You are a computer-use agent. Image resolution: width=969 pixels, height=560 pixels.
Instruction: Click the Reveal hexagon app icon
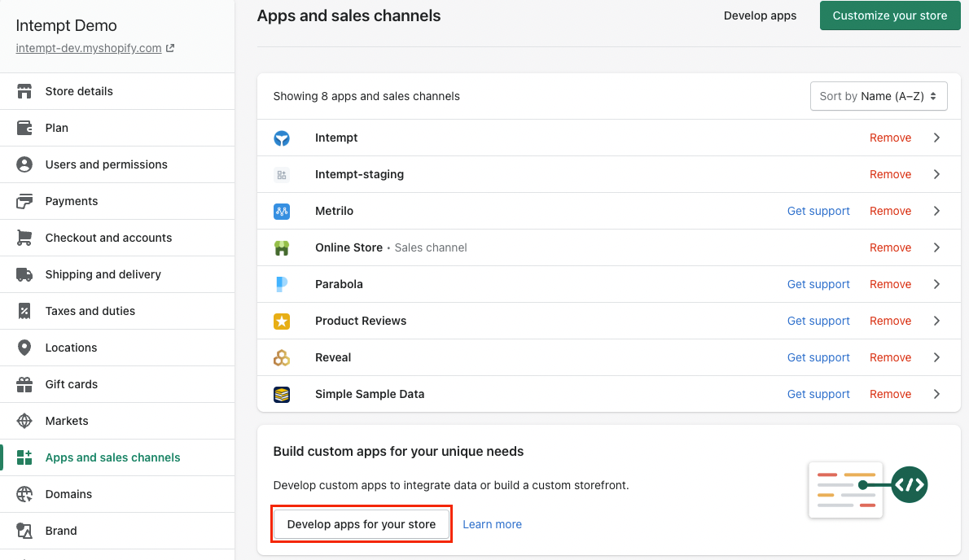282,358
